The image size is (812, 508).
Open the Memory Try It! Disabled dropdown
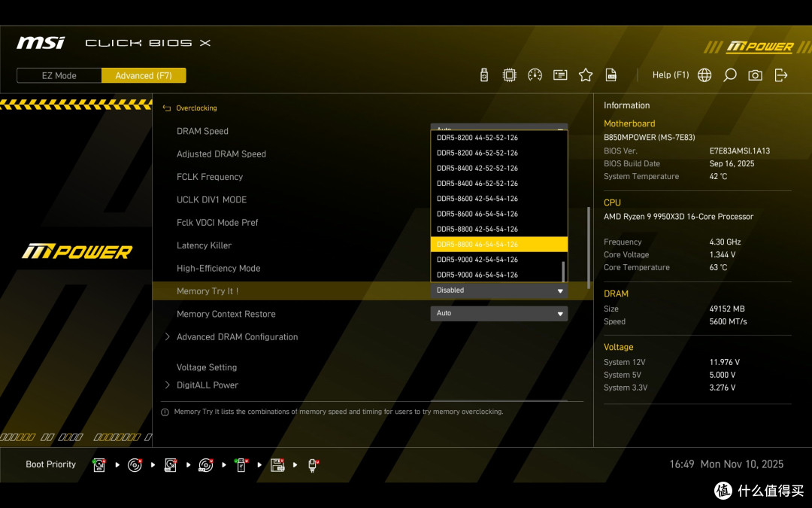[499, 291]
